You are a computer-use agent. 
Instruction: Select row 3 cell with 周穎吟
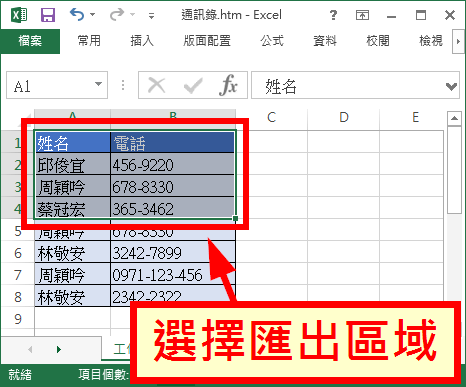(x=73, y=187)
